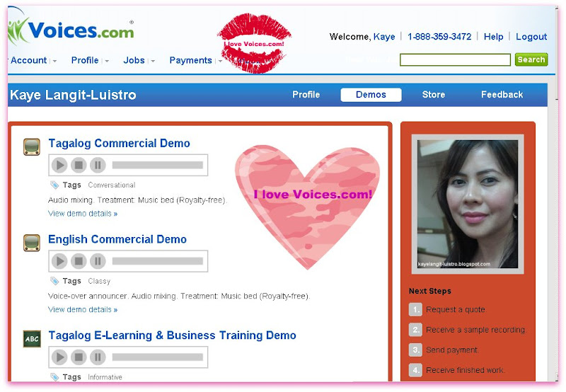Click the Receive a sample recording text
Image resolution: width=566 pixels, height=392 pixels.
click(x=475, y=330)
